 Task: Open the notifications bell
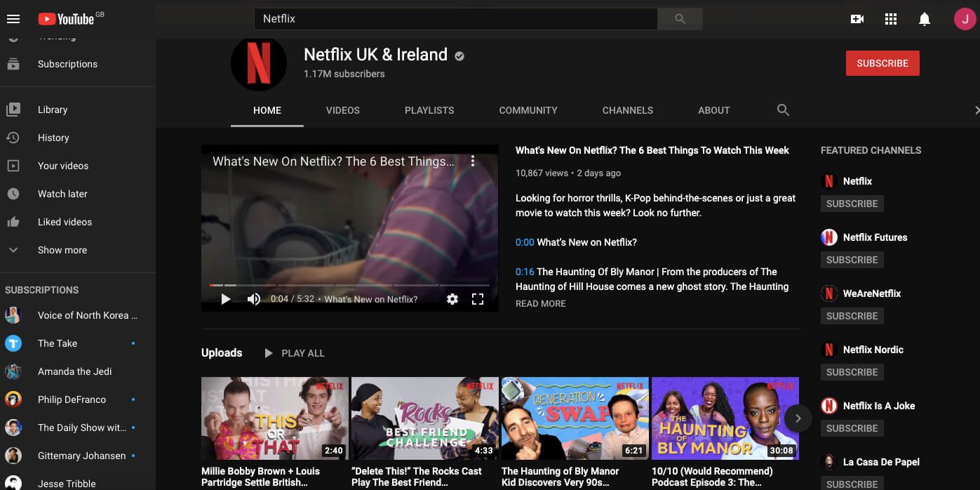[x=924, y=19]
